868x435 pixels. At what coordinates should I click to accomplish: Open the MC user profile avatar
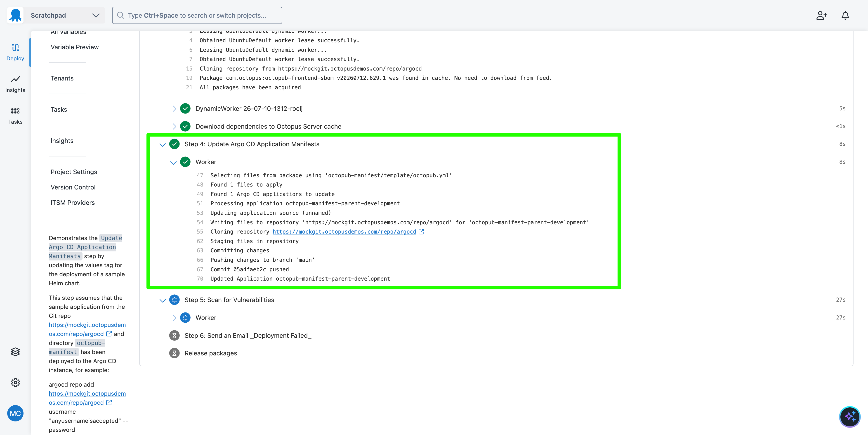pos(15,414)
